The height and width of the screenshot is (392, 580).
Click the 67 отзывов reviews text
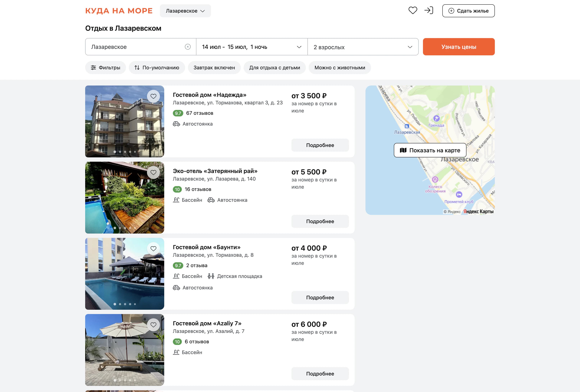click(200, 113)
